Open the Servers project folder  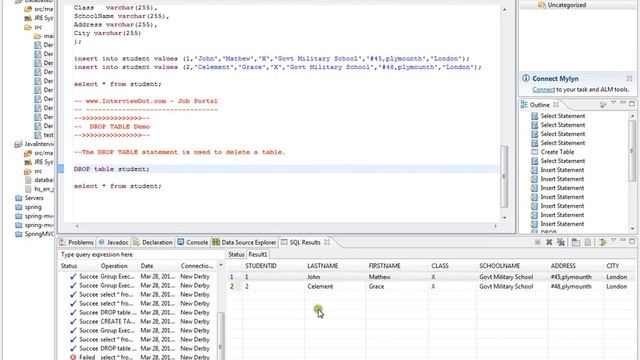(x=29, y=198)
